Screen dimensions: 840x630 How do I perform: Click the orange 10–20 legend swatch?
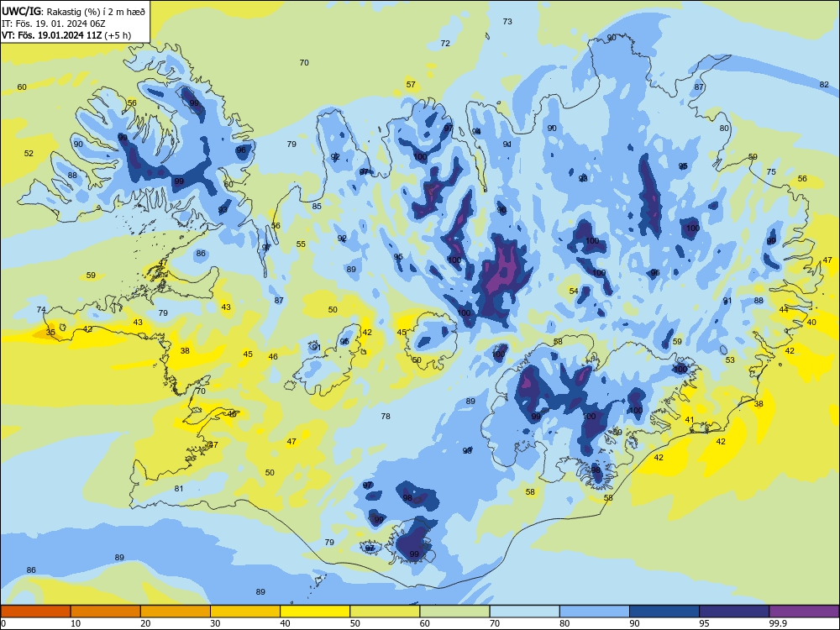point(106,612)
